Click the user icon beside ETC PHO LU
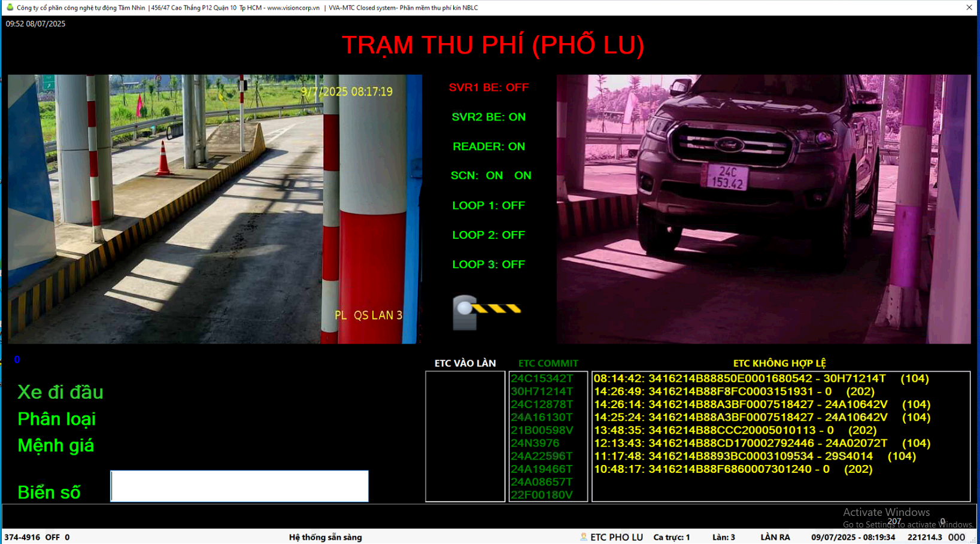 (x=583, y=537)
